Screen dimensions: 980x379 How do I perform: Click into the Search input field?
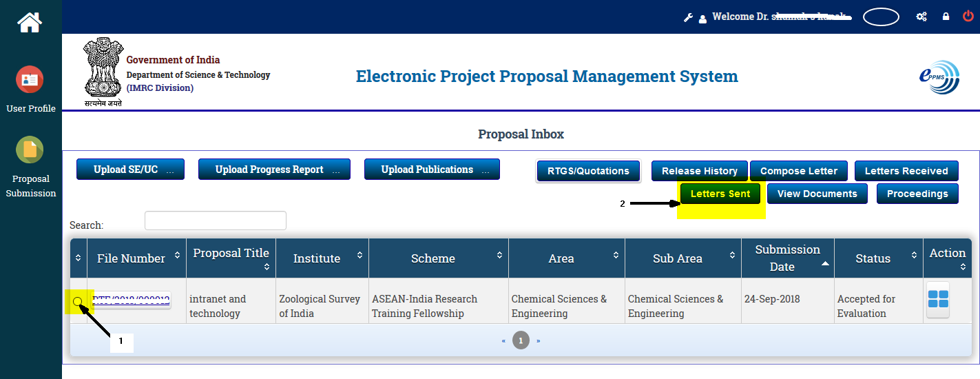point(215,221)
